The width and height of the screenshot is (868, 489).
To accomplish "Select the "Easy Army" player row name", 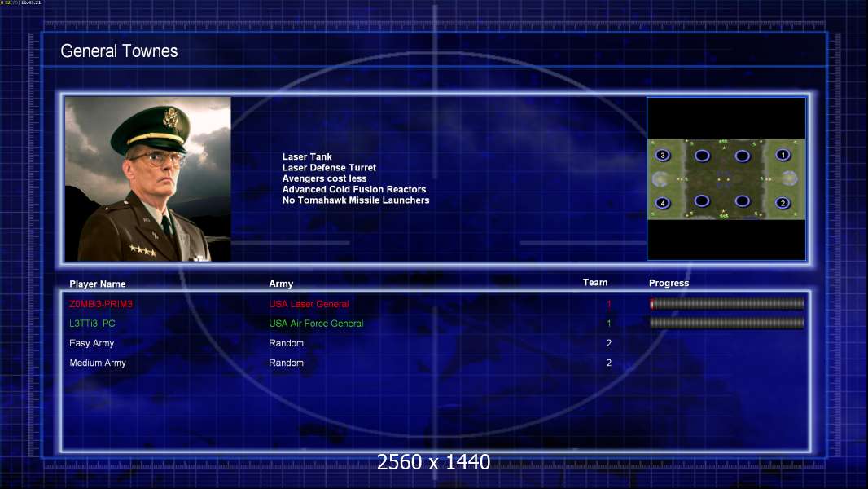I will coord(91,343).
